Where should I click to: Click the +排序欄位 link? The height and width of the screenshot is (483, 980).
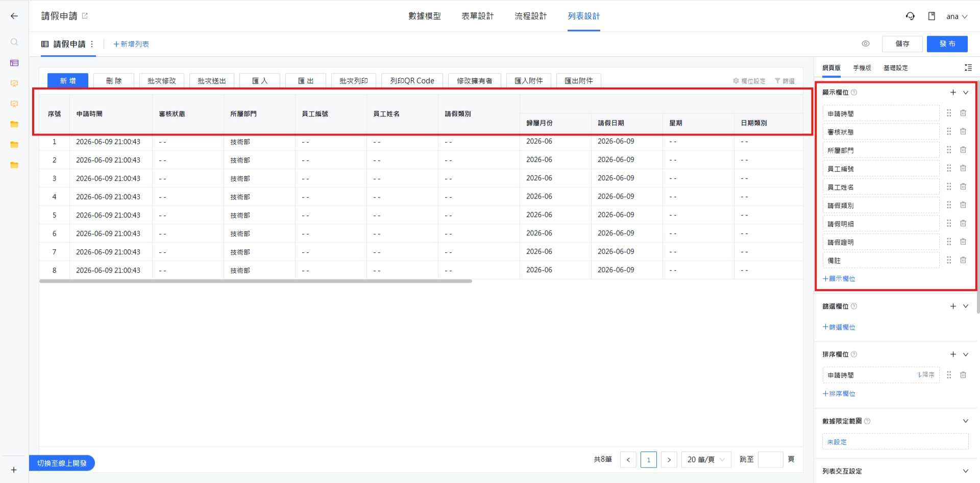839,394
